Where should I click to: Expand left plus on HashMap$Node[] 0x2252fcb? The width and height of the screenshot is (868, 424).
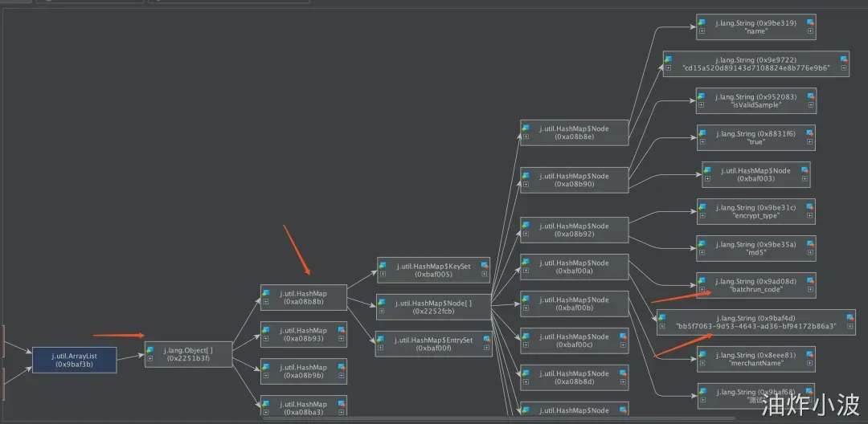coord(382,312)
